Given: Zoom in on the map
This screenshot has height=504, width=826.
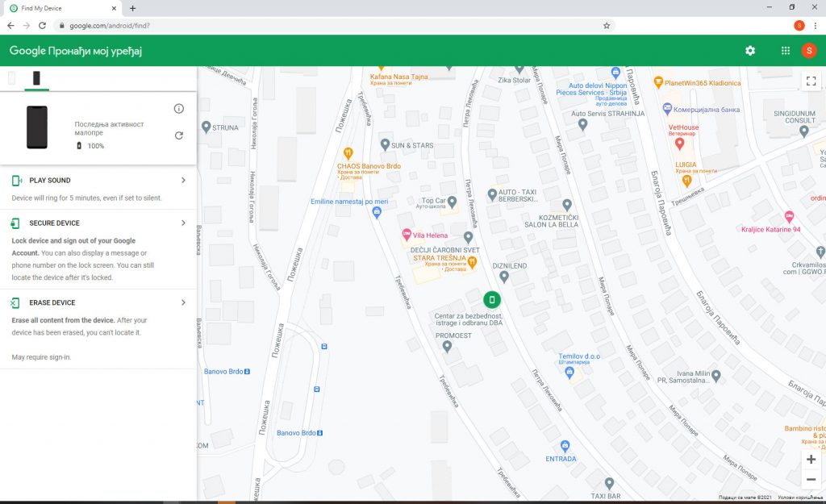Looking at the screenshot, I should 811,459.
